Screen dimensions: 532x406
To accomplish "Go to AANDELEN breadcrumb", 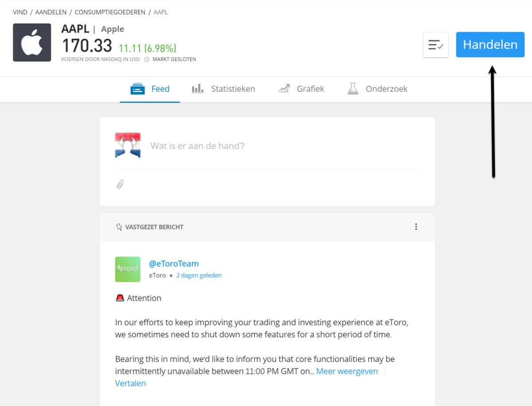I will (51, 12).
